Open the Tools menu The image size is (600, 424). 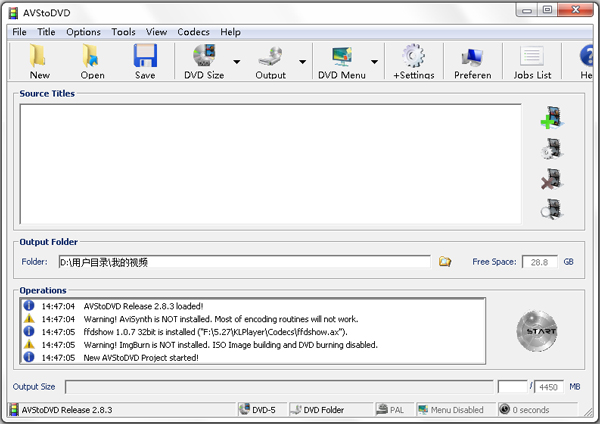[123, 32]
